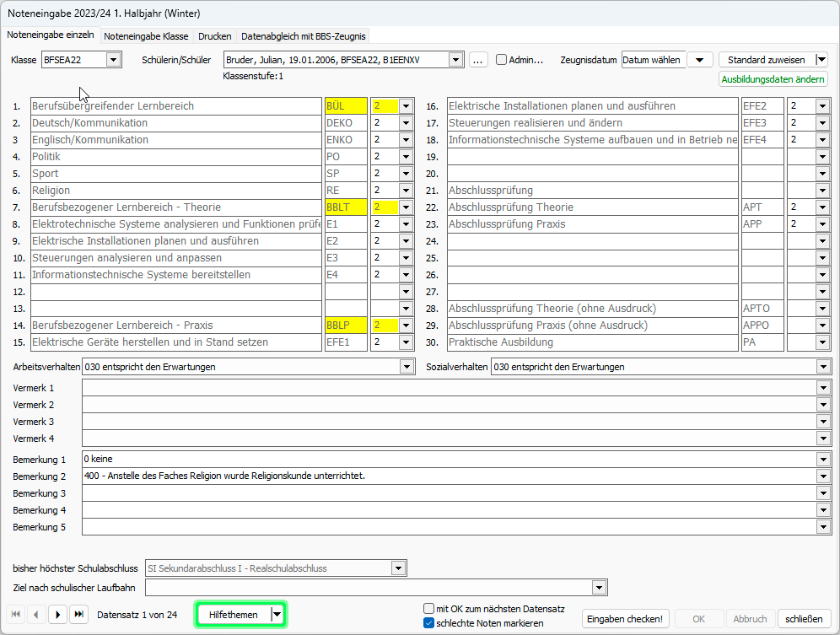Open the Hilfethemen dropdown arrow

click(276, 615)
